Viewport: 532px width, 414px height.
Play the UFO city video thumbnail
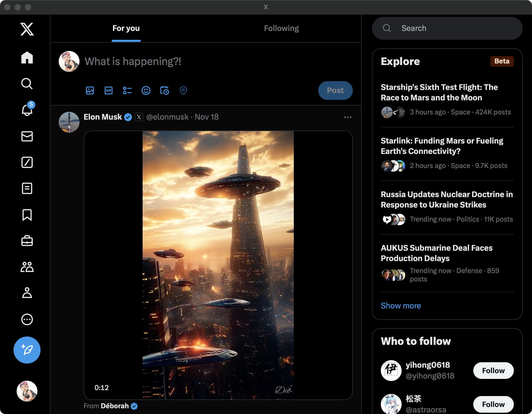coord(218,265)
